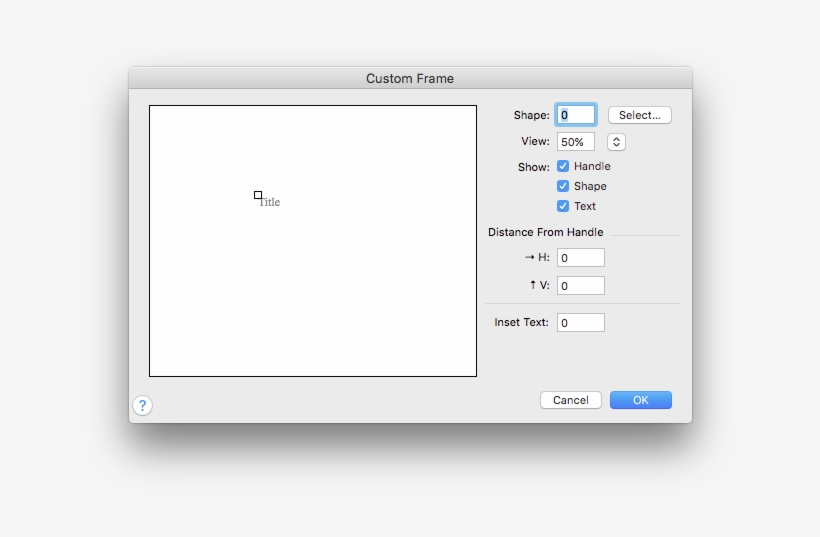Click the Custom Frame title bar
The width and height of the screenshot is (820, 537).
coord(410,78)
